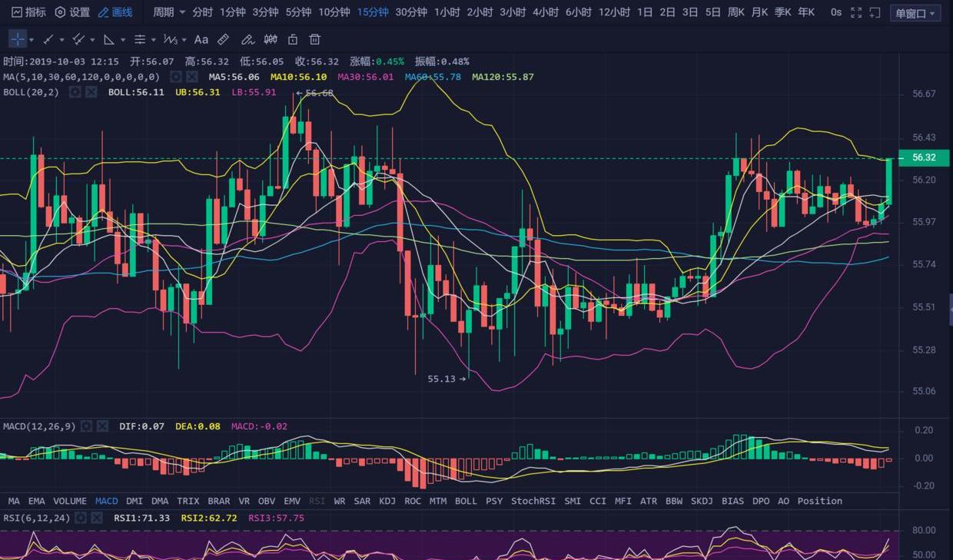Select the crosshair cursor drawing tool
Viewport: 953px width, 560px height.
click(18, 39)
